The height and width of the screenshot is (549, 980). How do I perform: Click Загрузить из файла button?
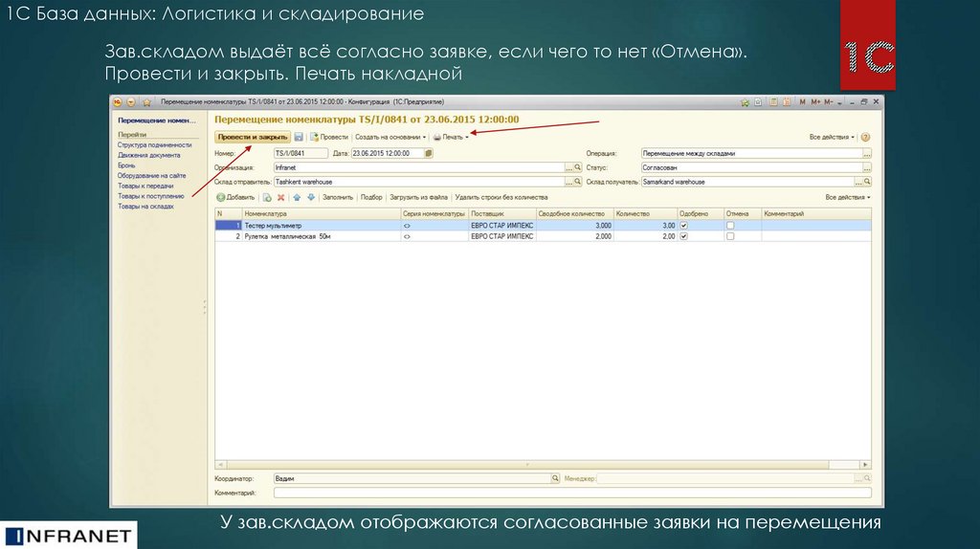pyautogui.click(x=419, y=197)
